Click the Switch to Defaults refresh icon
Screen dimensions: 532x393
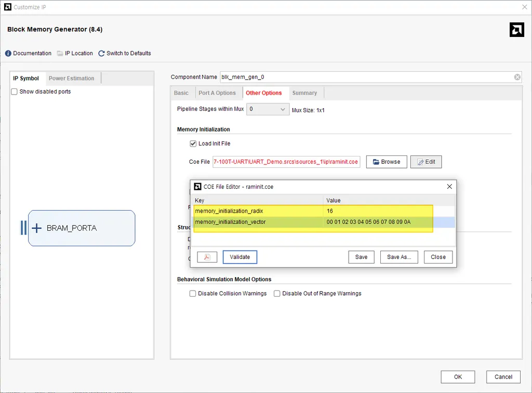pos(101,53)
